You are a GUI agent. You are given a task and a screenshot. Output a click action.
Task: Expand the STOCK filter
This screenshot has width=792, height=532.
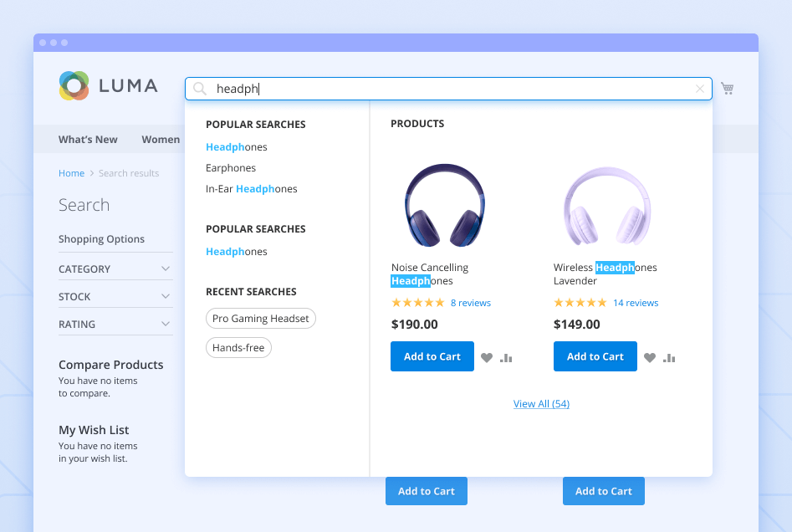pos(115,295)
